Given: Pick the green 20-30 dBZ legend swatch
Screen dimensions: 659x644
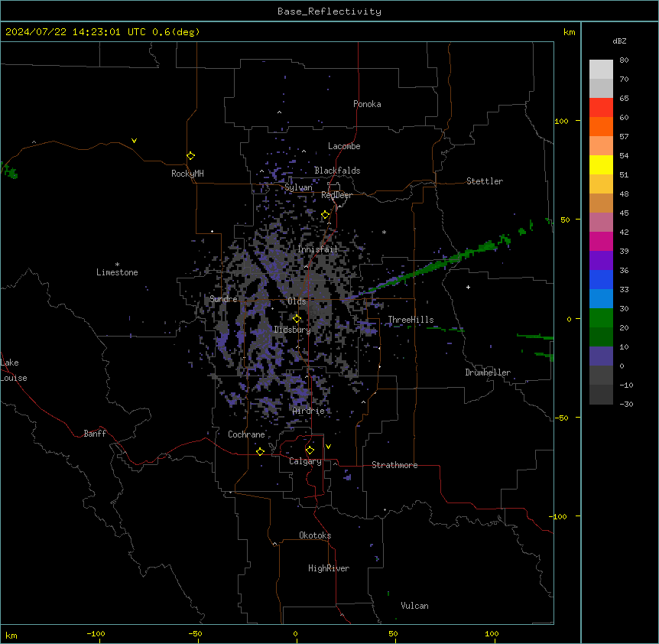Looking at the screenshot, I should click(601, 318).
